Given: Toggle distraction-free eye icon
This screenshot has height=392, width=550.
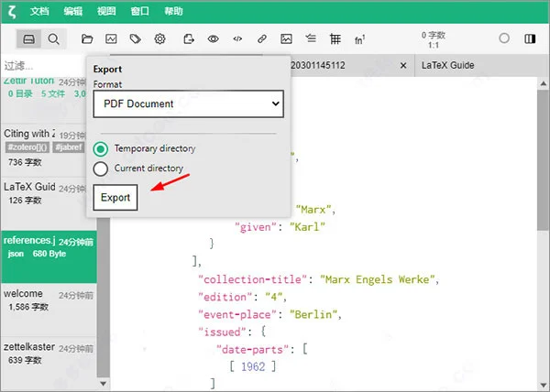Looking at the screenshot, I should (213, 38).
